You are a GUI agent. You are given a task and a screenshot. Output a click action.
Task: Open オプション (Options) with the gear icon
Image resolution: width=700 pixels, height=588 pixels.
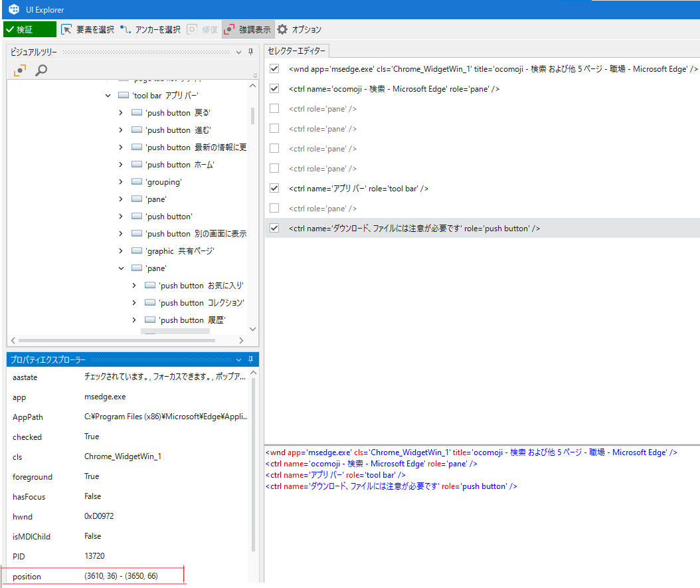(299, 29)
